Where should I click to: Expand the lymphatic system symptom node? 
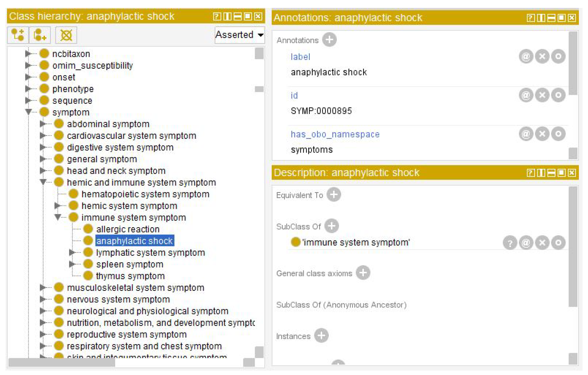(x=72, y=252)
